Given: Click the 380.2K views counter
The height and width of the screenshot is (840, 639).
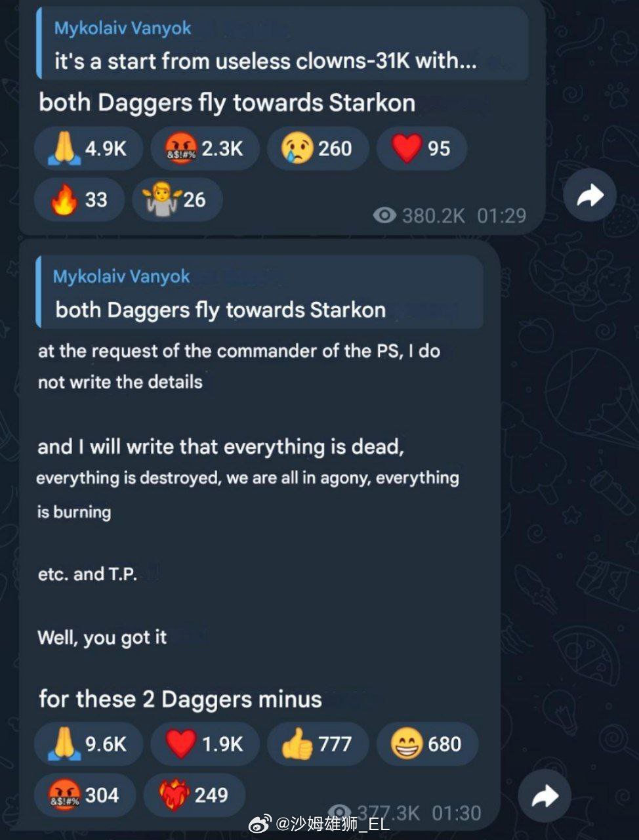Looking at the screenshot, I should click(419, 215).
